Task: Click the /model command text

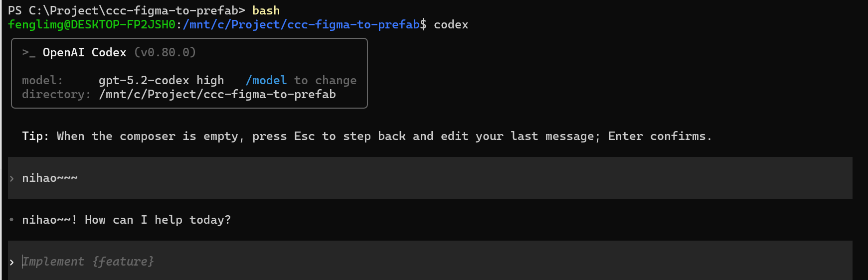Action: point(266,80)
